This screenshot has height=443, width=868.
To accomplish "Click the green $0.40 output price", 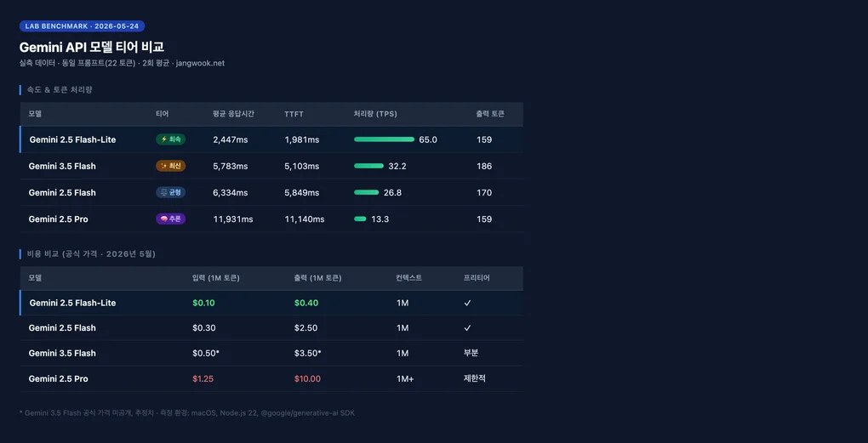I will pyautogui.click(x=306, y=303).
